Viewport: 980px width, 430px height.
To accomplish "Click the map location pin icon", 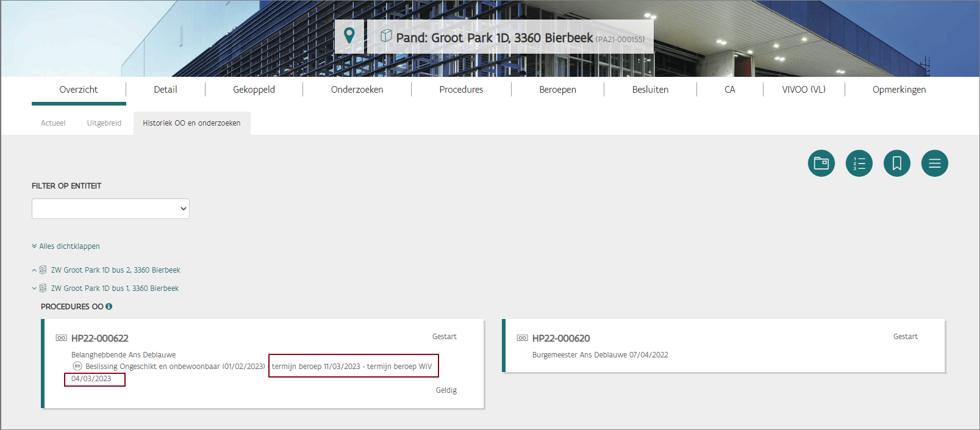I will 349,36.
